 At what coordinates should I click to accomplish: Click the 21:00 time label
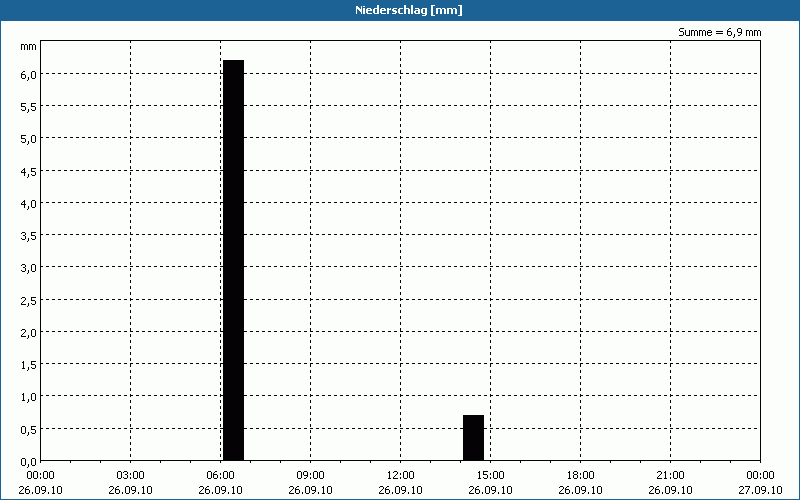(x=670, y=476)
